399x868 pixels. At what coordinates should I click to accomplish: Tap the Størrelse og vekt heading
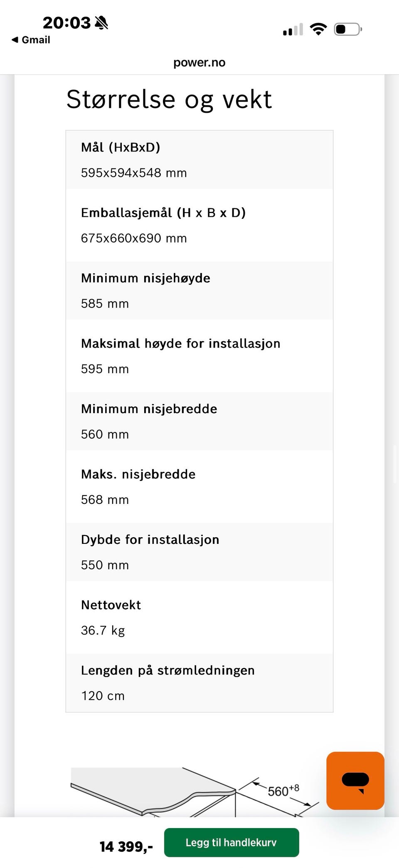click(169, 100)
